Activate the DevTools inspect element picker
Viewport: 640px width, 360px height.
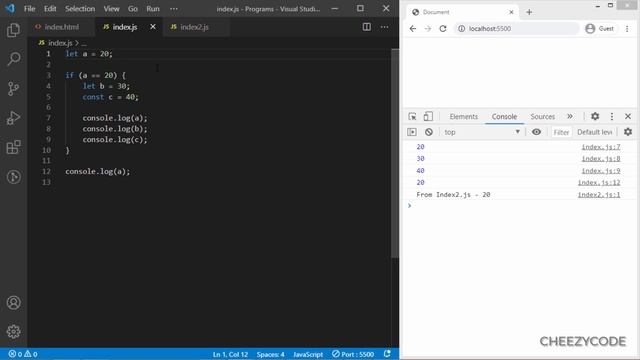(x=412, y=116)
